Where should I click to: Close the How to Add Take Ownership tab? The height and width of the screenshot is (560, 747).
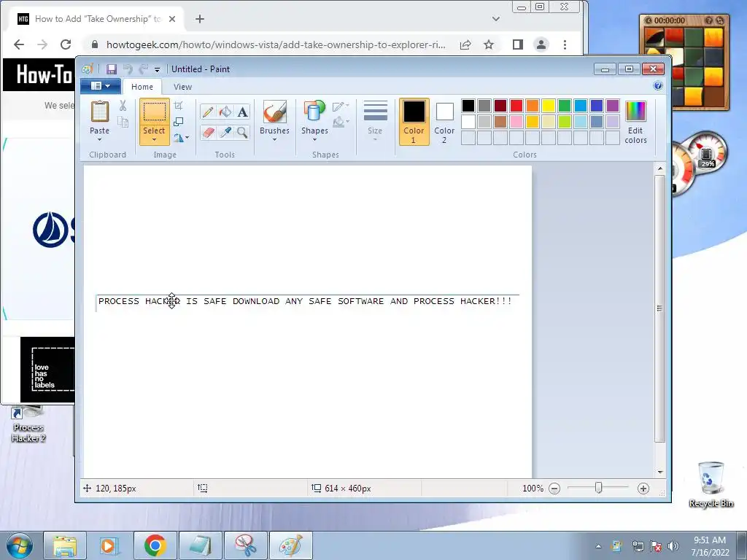point(172,19)
